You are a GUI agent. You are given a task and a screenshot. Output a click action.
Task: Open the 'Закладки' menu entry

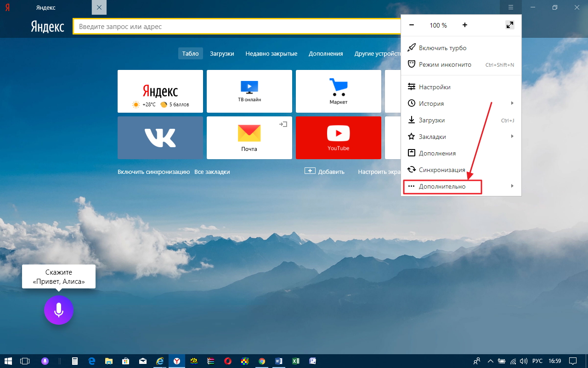coord(461,137)
